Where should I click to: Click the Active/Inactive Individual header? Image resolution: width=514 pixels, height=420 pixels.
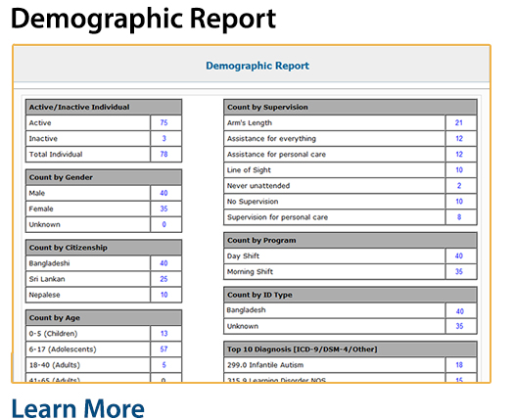79,108
